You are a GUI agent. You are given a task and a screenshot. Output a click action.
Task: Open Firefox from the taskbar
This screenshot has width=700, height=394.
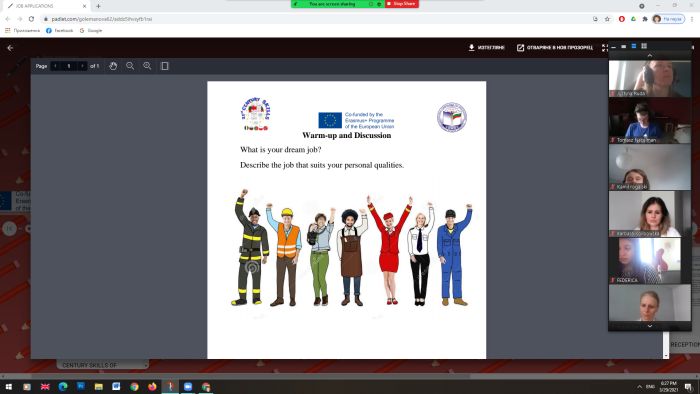[x=152, y=386]
